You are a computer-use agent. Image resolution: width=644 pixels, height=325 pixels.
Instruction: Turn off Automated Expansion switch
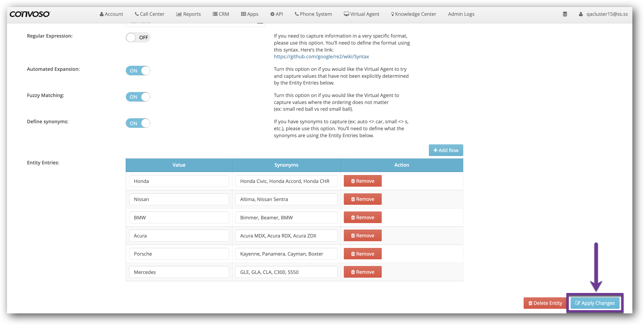point(138,71)
